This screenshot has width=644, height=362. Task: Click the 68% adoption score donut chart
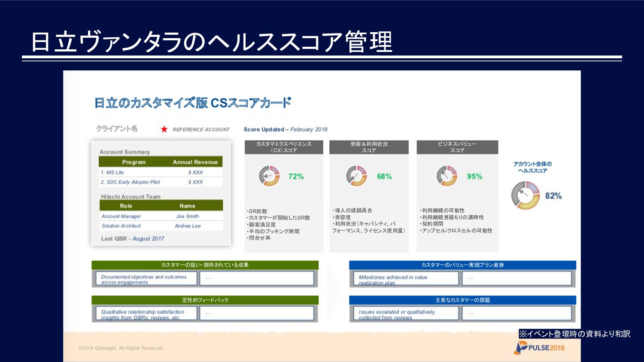pos(356,176)
